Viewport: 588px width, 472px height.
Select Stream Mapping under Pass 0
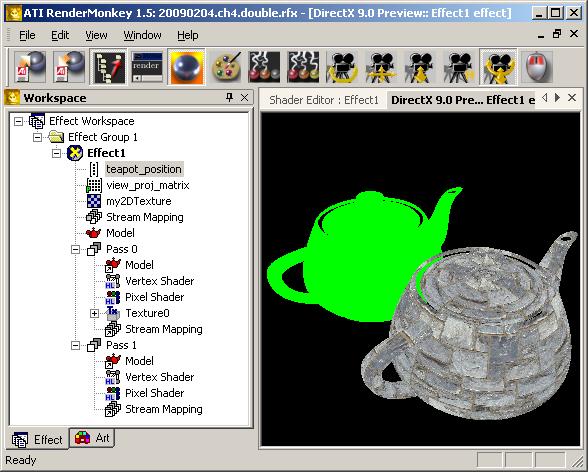click(164, 329)
